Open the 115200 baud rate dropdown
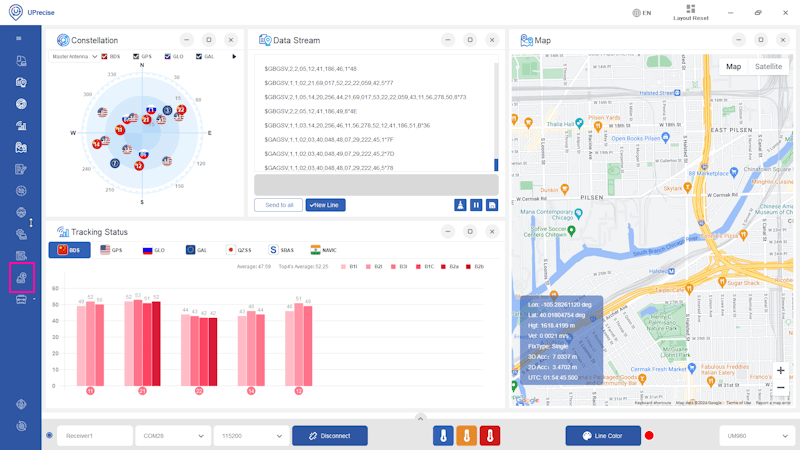The image size is (800, 450). click(x=251, y=436)
